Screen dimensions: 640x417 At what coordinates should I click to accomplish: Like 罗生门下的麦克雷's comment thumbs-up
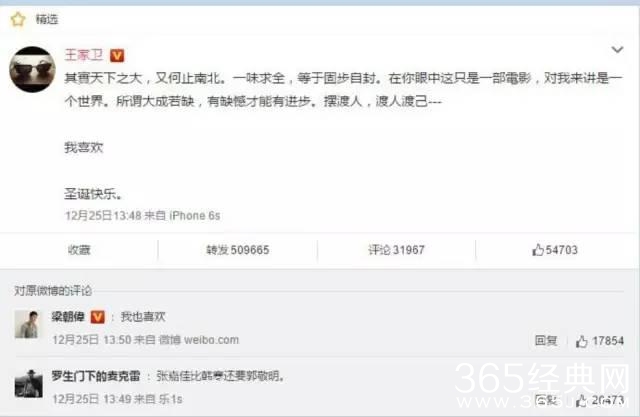pos(600,400)
